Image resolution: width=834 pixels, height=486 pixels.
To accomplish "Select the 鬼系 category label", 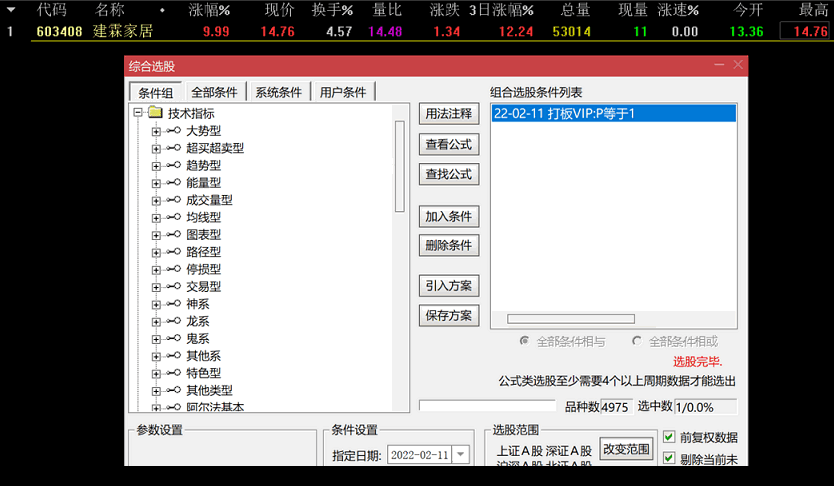I will click(x=197, y=338).
